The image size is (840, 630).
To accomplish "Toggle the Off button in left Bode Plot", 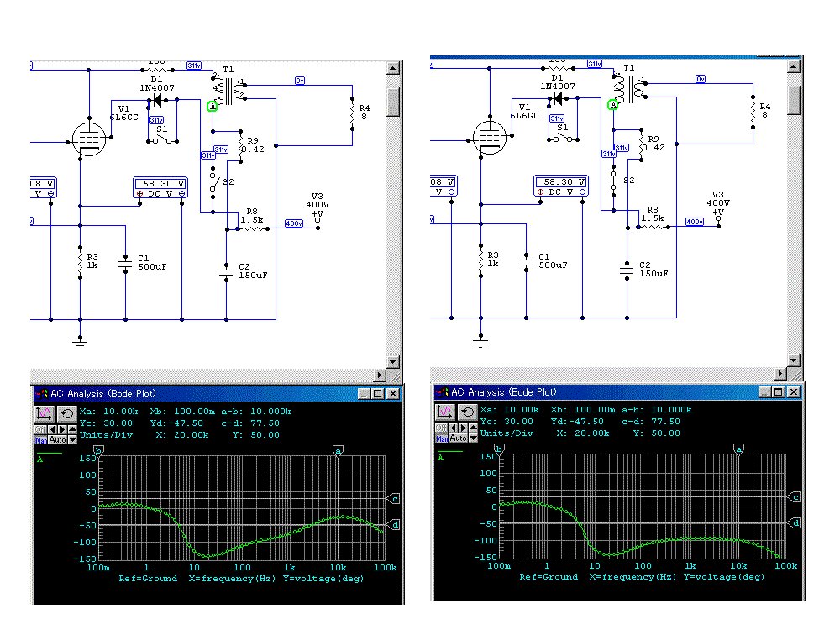I will point(40,429).
